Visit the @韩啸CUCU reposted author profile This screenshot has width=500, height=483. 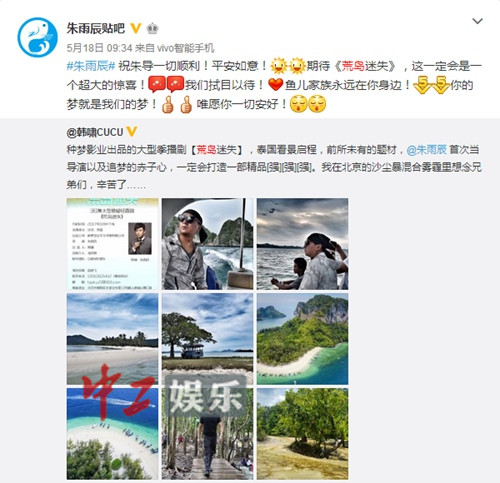pyautogui.click(x=95, y=132)
